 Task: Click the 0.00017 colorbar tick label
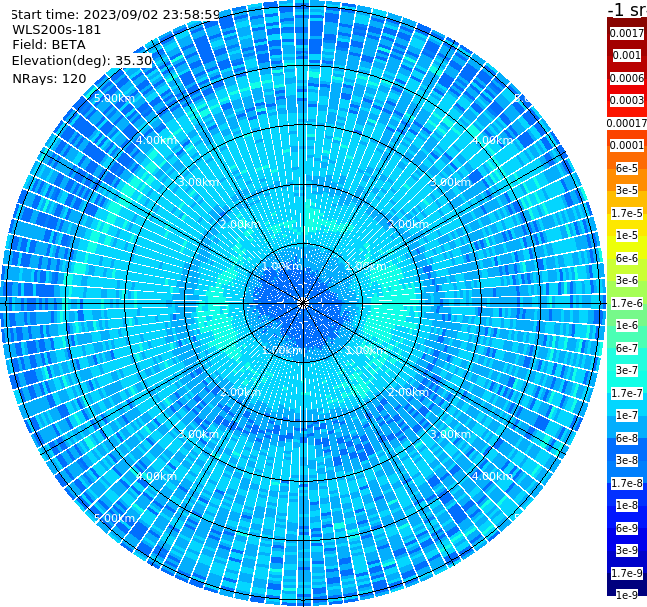627,123
